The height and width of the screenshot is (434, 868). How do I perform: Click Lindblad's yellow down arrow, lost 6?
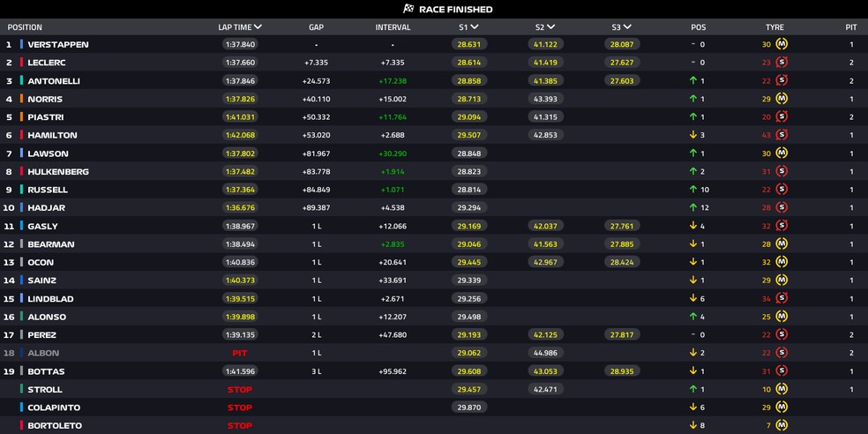[x=692, y=298]
